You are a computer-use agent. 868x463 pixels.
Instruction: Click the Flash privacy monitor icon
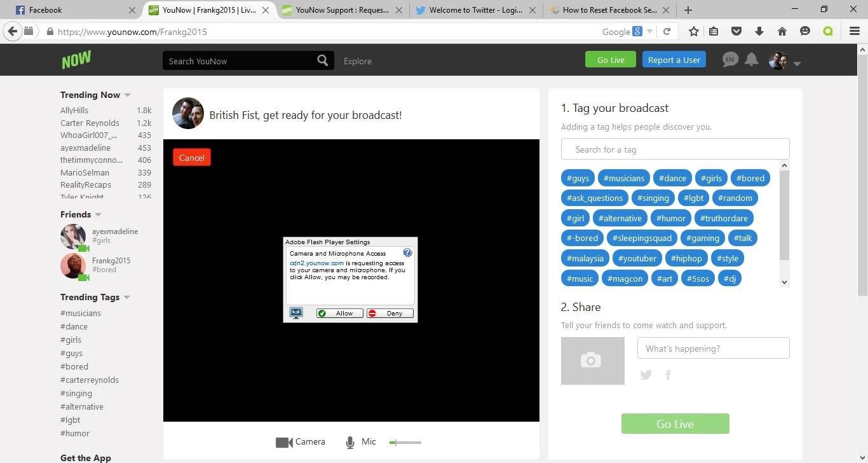pos(296,313)
